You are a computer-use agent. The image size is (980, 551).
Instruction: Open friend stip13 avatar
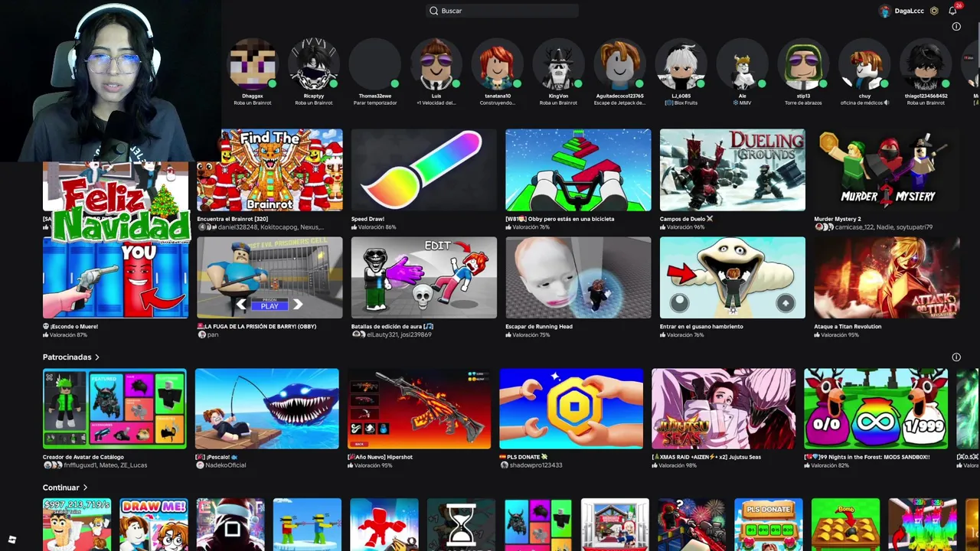point(803,64)
